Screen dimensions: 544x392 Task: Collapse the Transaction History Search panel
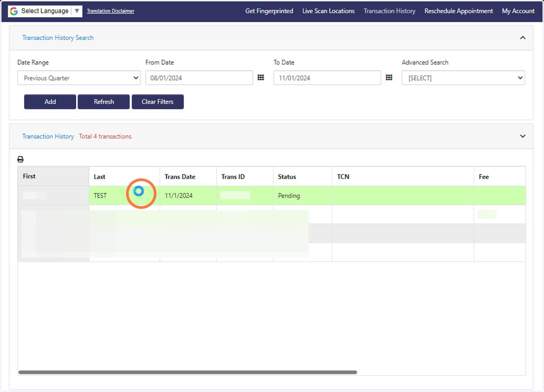point(523,38)
